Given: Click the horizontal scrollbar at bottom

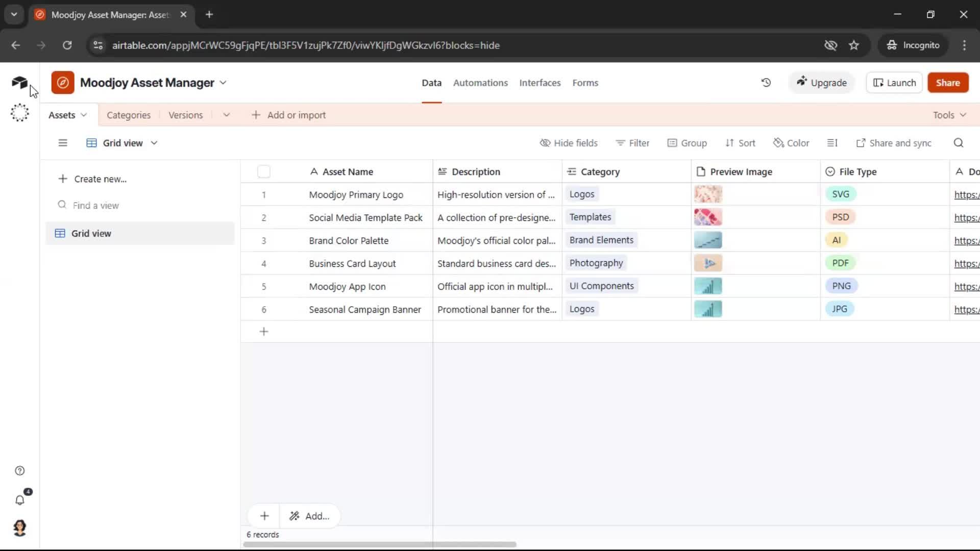Looking at the screenshot, I should [x=380, y=544].
